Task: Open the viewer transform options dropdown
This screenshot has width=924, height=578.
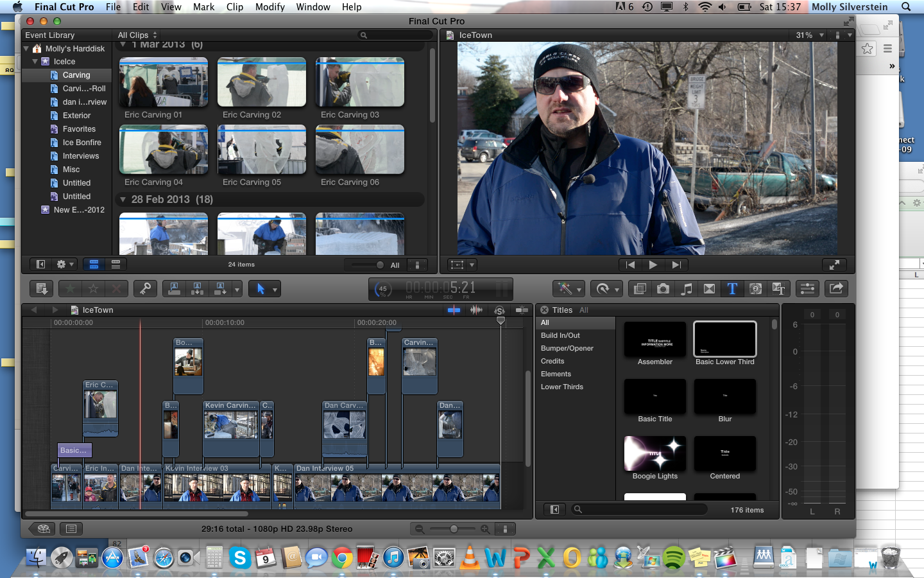Action: 463,265
